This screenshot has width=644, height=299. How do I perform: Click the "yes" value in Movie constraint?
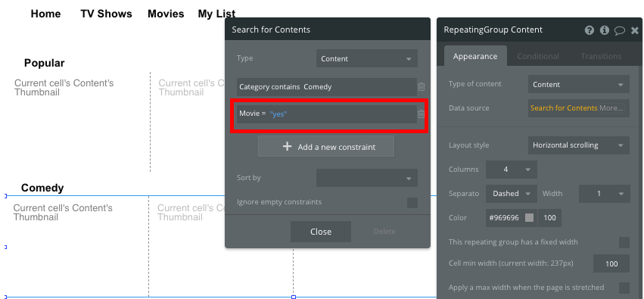pyautogui.click(x=278, y=114)
